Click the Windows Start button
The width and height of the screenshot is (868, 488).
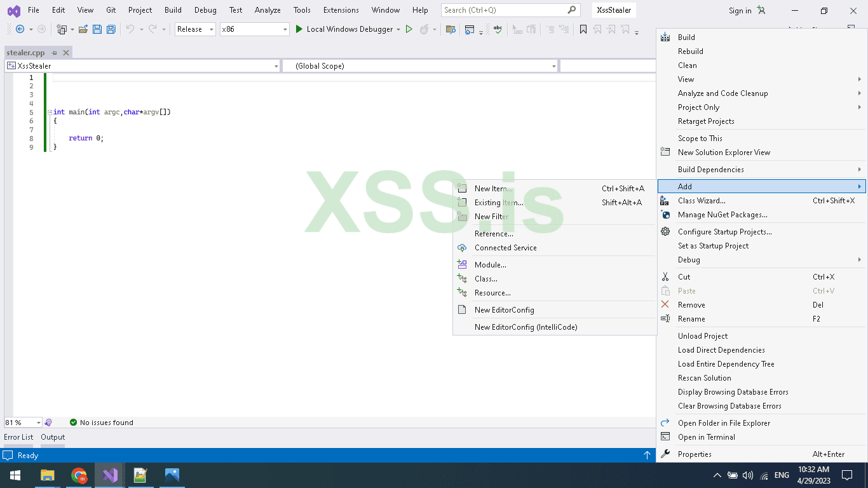click(x=15, y=475)
